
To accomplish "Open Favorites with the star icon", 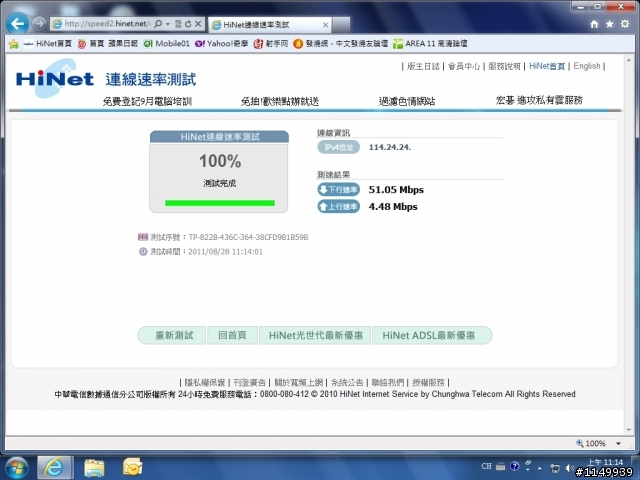I will 609,24.
